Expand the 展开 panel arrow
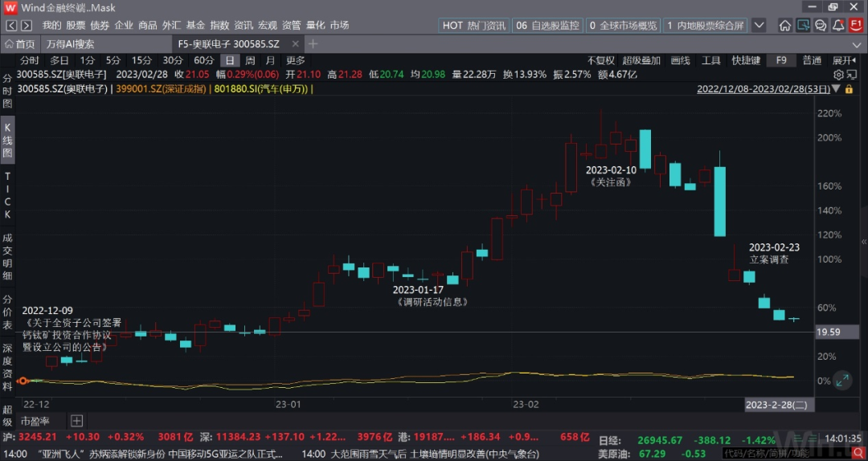This screenshot has height=461, width=868. tap(845, 60)
